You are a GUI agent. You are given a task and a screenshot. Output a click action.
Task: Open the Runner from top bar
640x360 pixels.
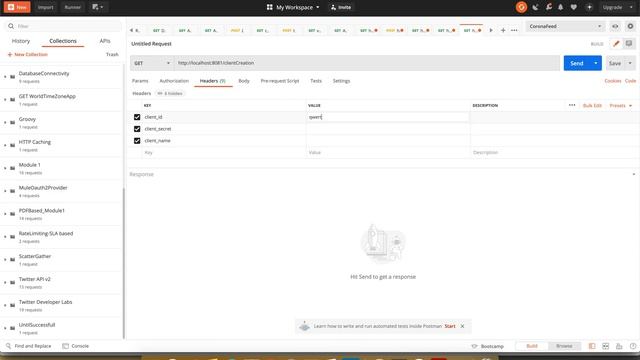[x=72, y=7]
